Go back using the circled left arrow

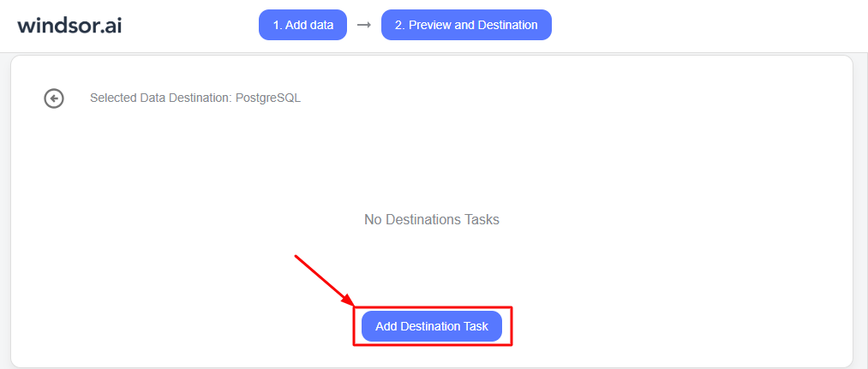(x=54, y=98)
